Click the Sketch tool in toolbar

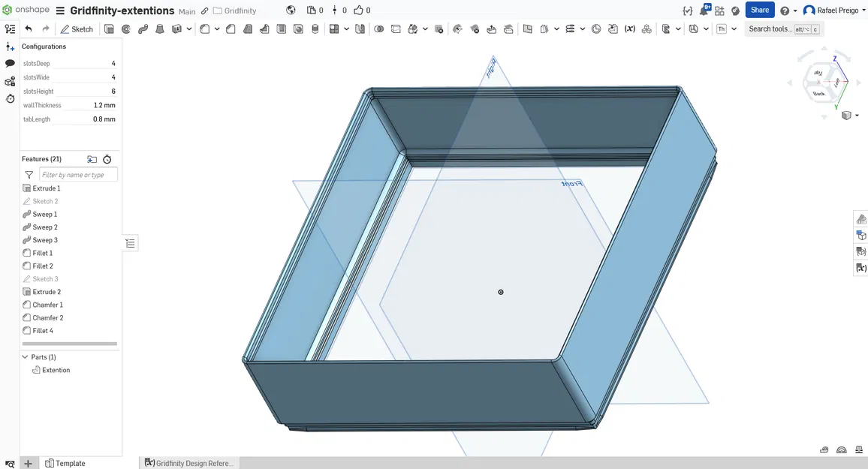(x=77, y=29)
